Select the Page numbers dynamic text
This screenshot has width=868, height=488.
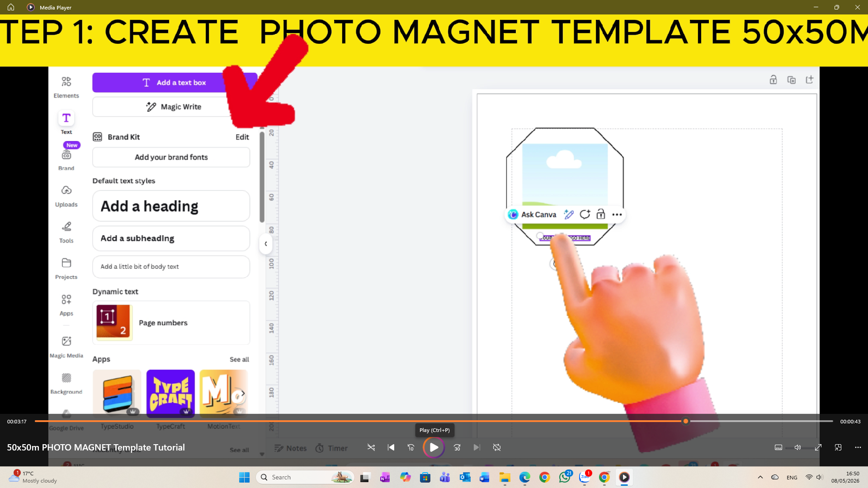pos(171,323)
